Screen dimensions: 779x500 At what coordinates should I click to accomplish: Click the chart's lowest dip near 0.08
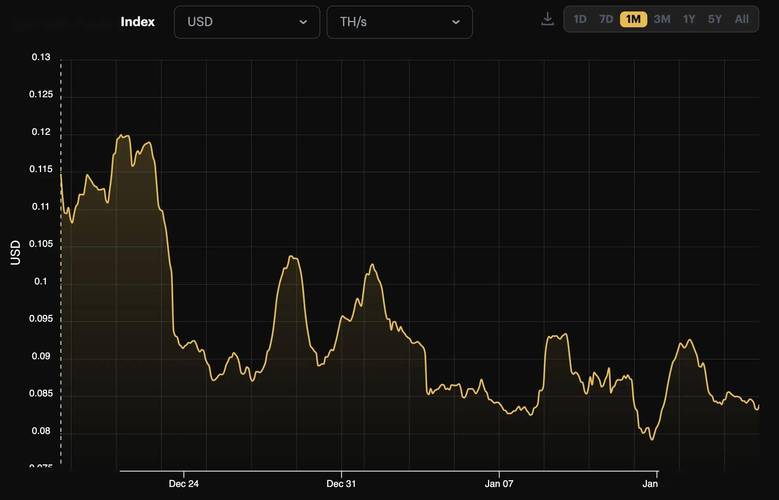coord(652,438)
